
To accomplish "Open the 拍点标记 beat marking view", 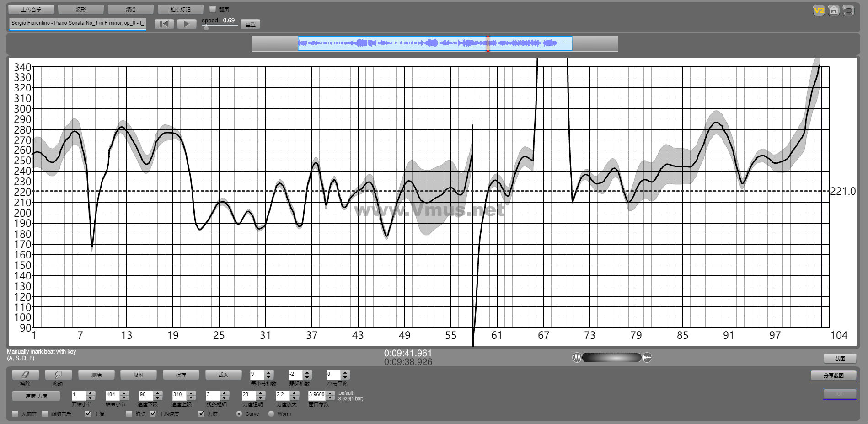I will point(181,10).
